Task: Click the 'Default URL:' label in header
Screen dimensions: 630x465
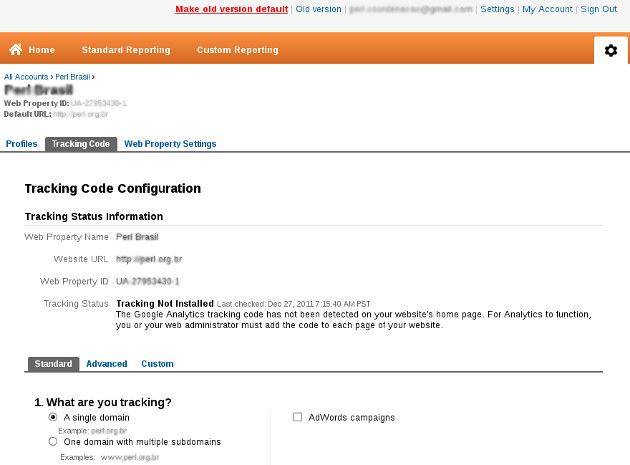Action: tap(27, 114)
